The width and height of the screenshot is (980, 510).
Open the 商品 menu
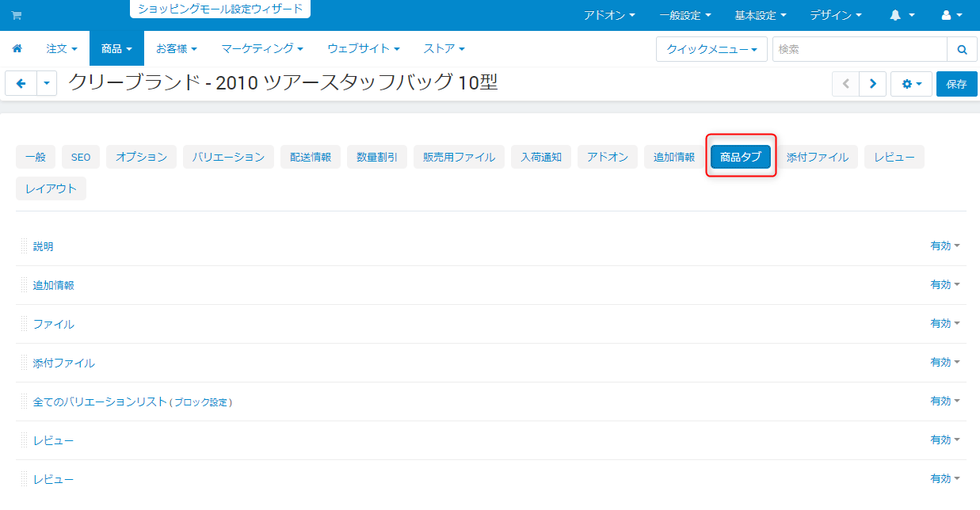coord(116,48)
